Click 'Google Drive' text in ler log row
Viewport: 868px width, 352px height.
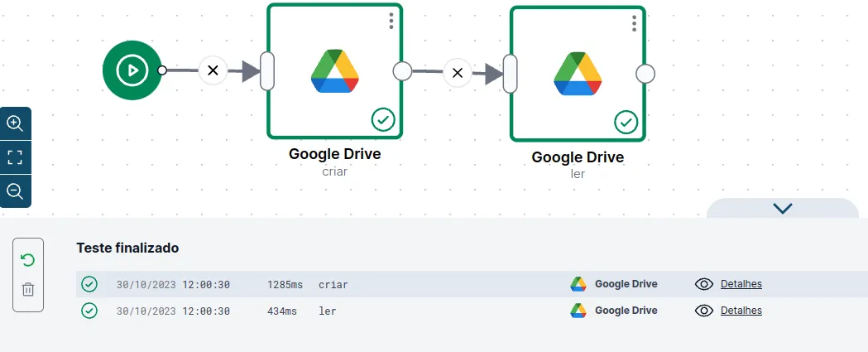(626, 311)
